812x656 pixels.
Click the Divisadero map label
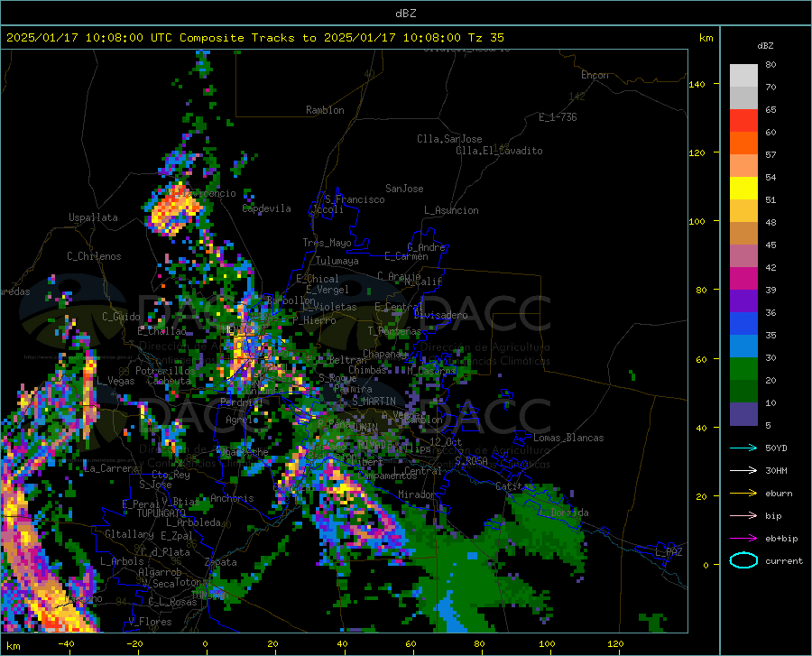(440, 315)
